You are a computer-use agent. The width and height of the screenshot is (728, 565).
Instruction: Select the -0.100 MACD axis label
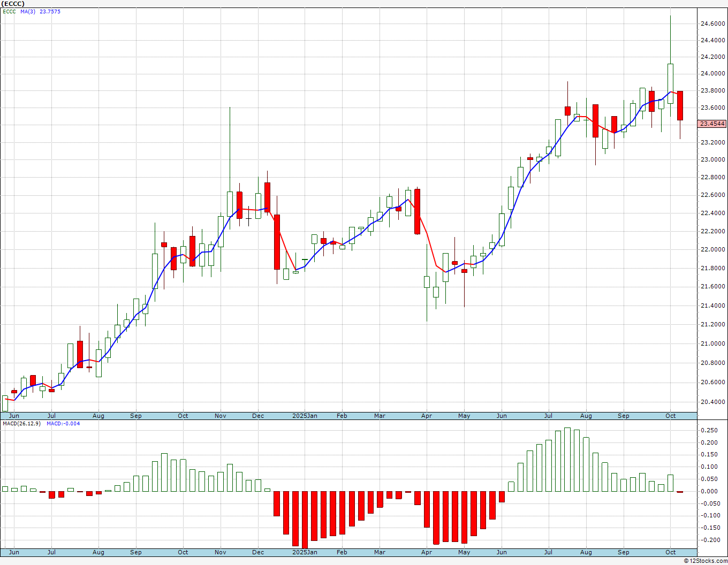point(710,516)
